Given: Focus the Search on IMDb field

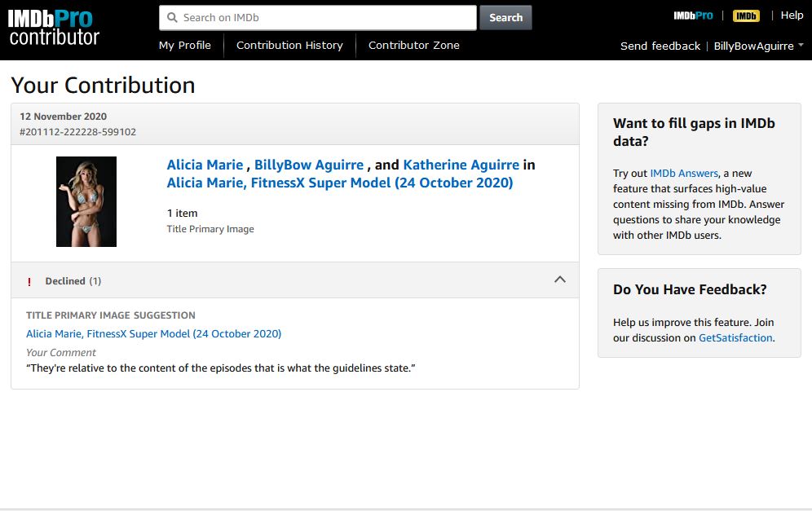Looking at the screenshot, I should (326, 17).
